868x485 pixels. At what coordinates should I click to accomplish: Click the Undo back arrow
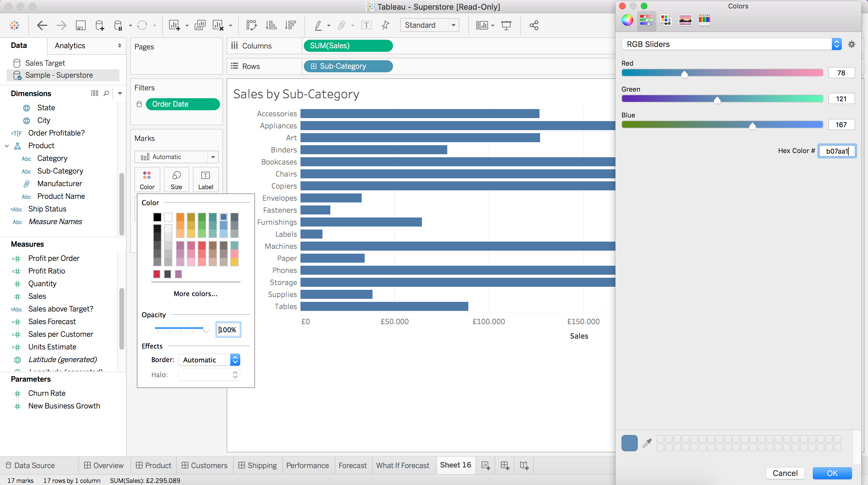point(42,25)
